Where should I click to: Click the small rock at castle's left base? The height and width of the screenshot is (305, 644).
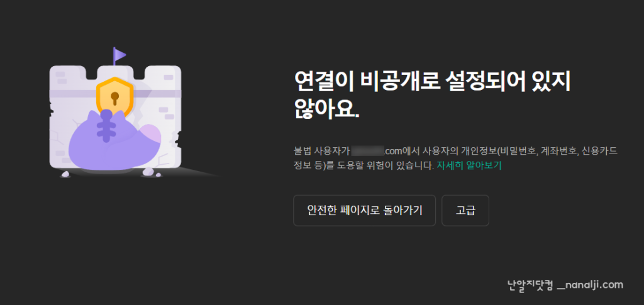click(x=65, y=174)
